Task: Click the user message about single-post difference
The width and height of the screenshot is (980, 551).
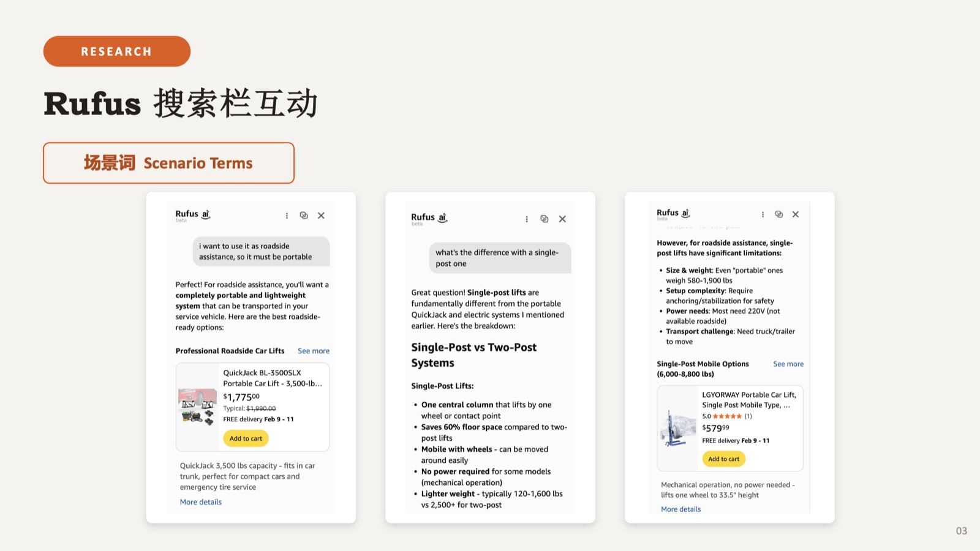Action: (x=500, y=258)
